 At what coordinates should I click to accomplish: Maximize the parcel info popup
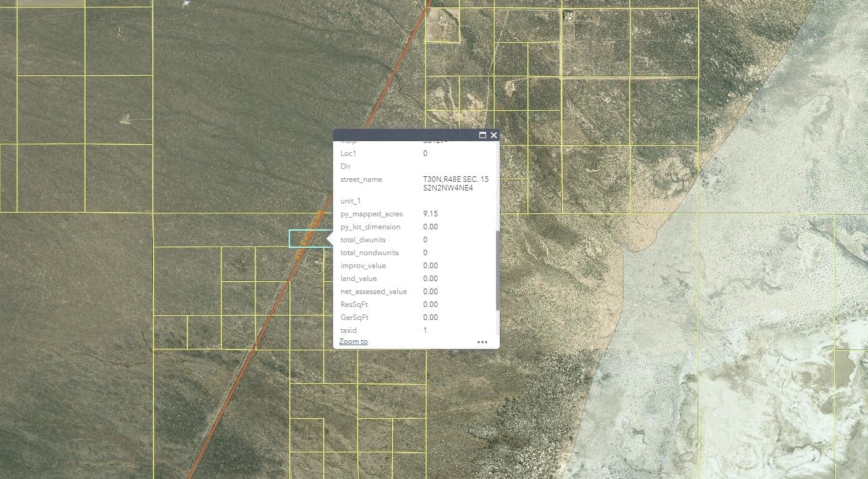(x=483, y=135)
